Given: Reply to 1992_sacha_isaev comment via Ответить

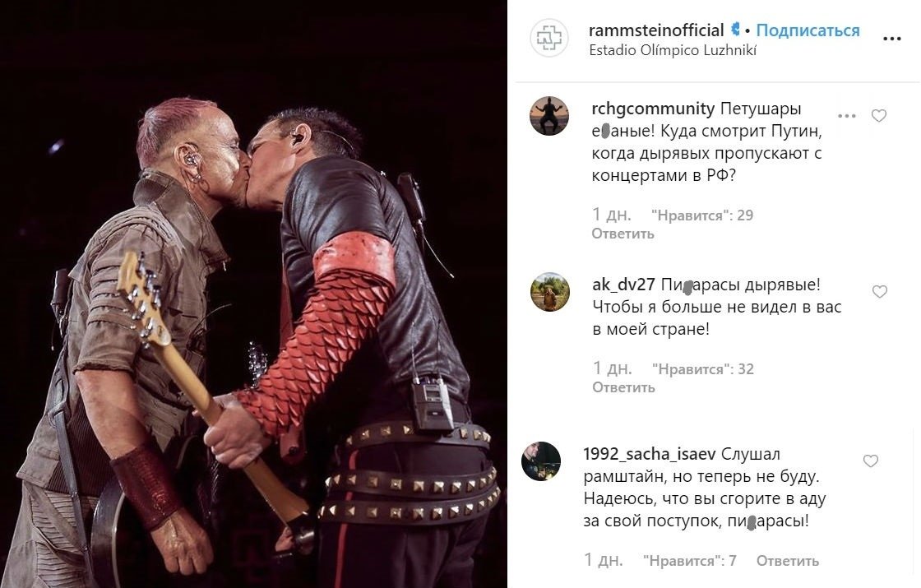Looking at the screenshot, I should click(x=787, y=561).
